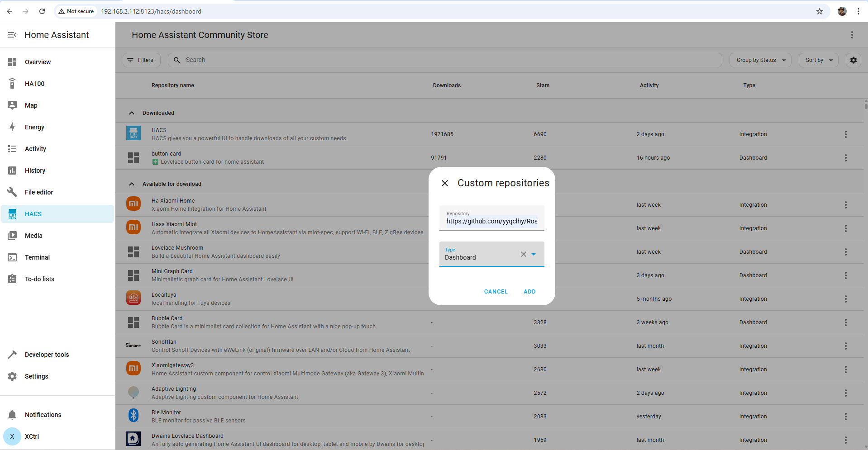Click the Media sidebar icon
The height and width of the screenshot is (450, 868).
12,236
